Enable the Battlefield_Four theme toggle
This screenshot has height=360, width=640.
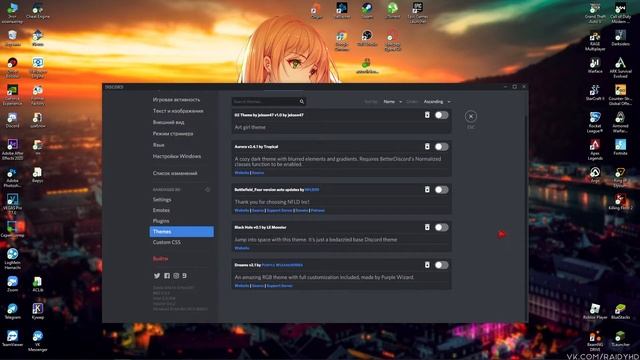441,189
